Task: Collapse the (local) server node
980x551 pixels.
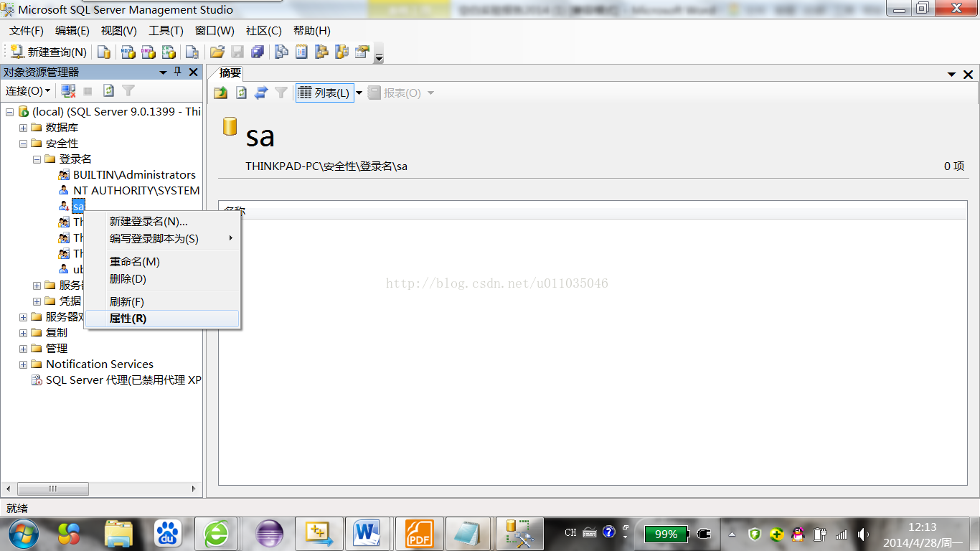Action: click(10, 112)
